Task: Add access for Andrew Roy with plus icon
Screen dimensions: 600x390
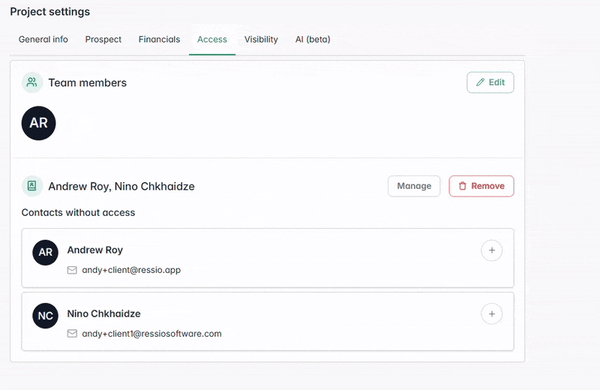Action: click(x=492, y=250)
